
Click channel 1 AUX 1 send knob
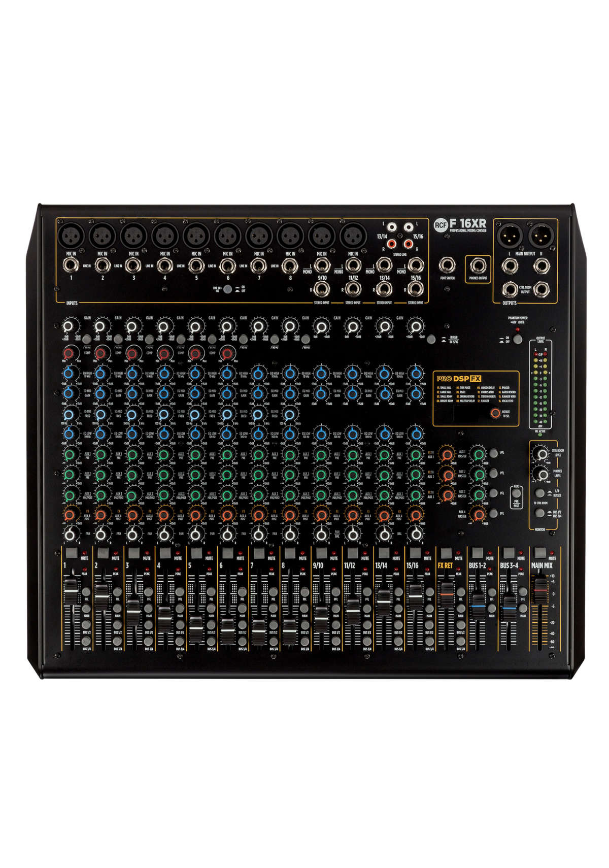coord(71,454)
